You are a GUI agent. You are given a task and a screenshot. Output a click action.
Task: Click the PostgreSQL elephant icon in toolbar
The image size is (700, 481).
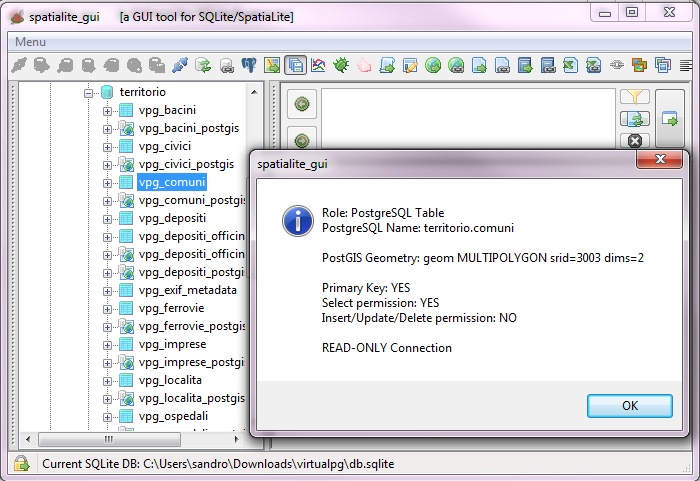point(249,66)
